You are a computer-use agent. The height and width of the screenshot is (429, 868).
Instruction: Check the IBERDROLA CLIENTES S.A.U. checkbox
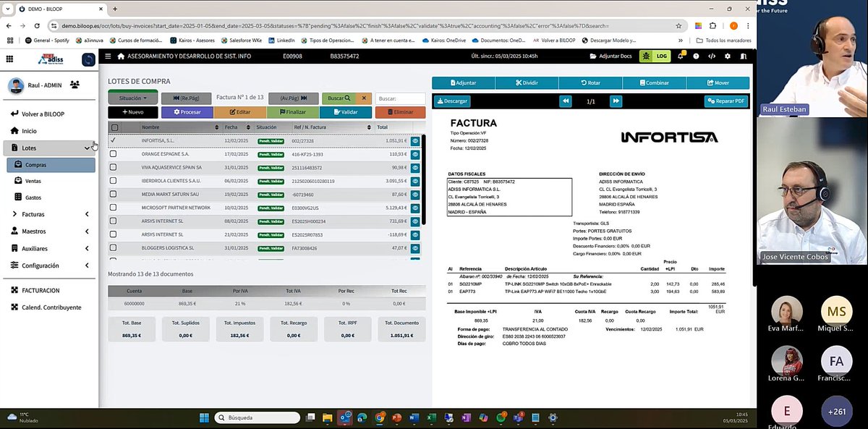[114, 181]
